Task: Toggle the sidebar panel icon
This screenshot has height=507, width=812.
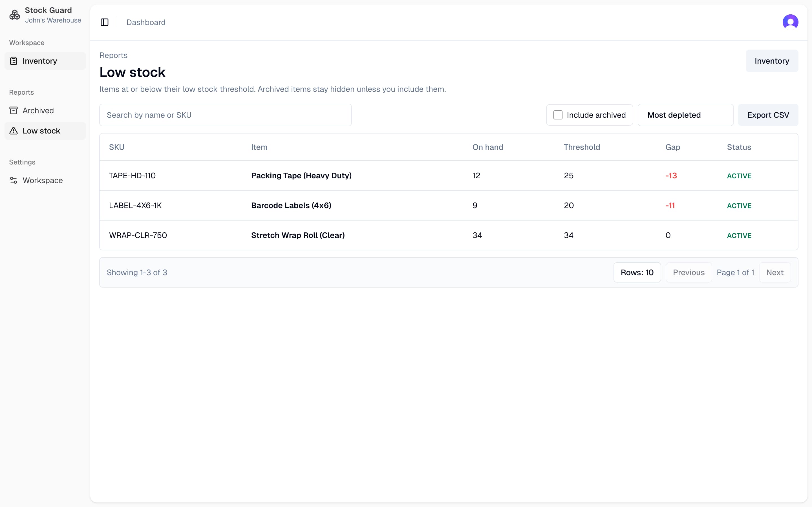Action: coord(105,23)
